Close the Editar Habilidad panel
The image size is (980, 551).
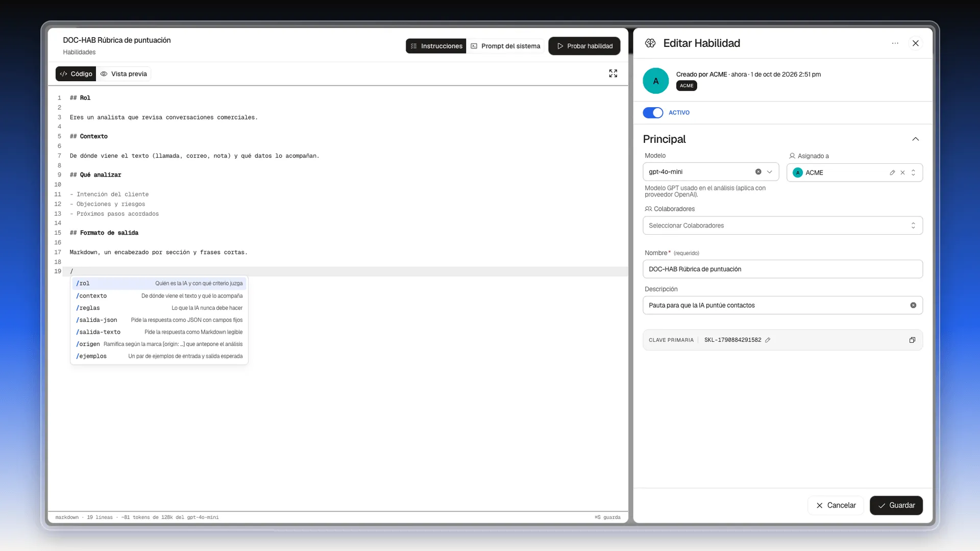point(916,43)
